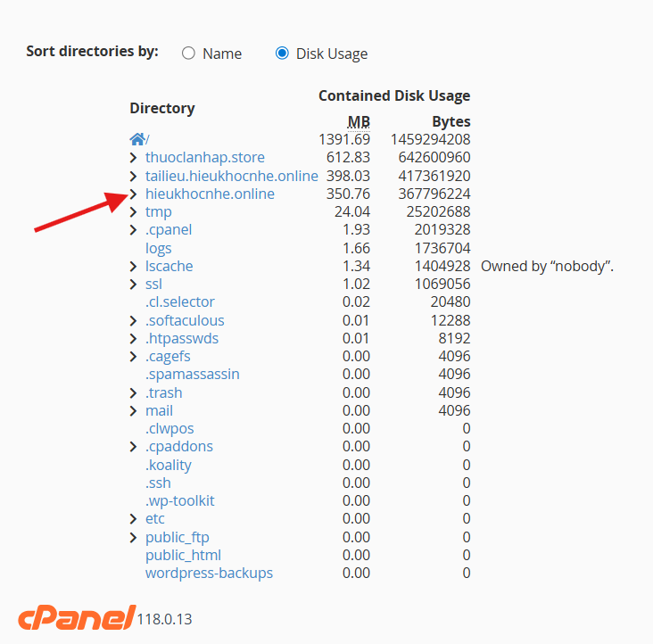653x644 pixels.
Task: Expand the thuoclanhap.store directory
Action: [x=133, y=158]
